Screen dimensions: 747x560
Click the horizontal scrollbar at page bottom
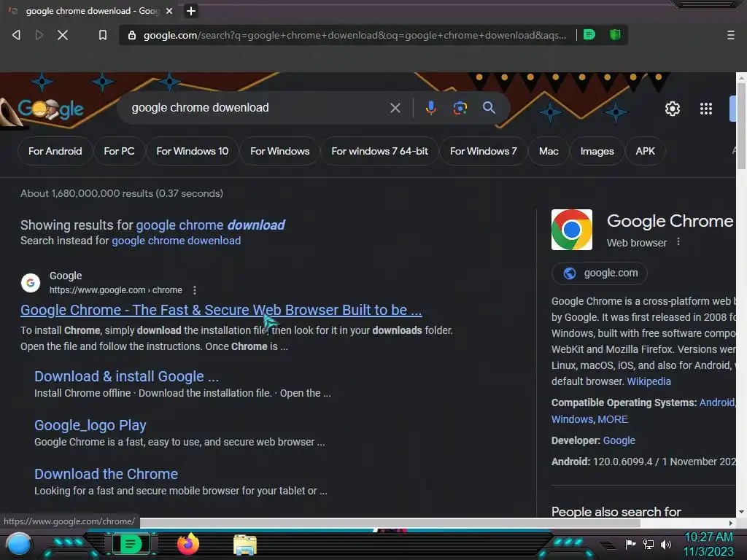point(390,523)
